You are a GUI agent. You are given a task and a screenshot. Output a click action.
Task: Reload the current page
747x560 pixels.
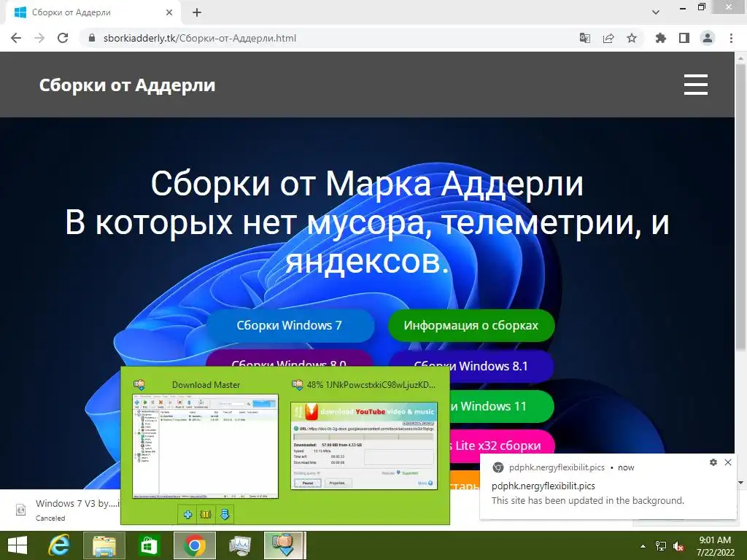pos(63,38)
